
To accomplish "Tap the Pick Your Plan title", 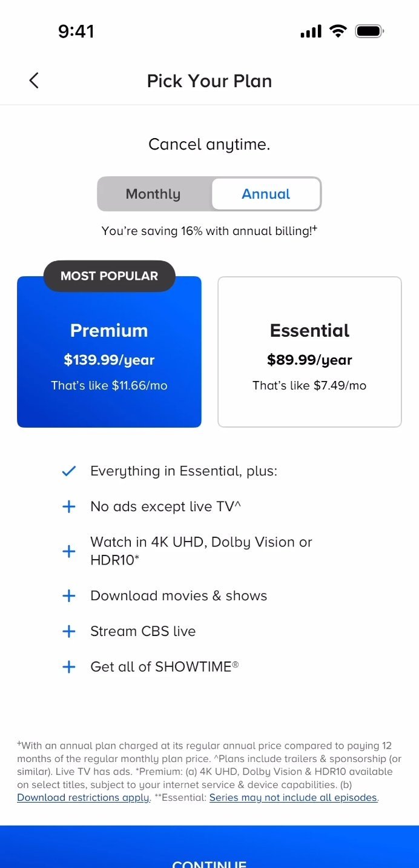I will [209, 81].
